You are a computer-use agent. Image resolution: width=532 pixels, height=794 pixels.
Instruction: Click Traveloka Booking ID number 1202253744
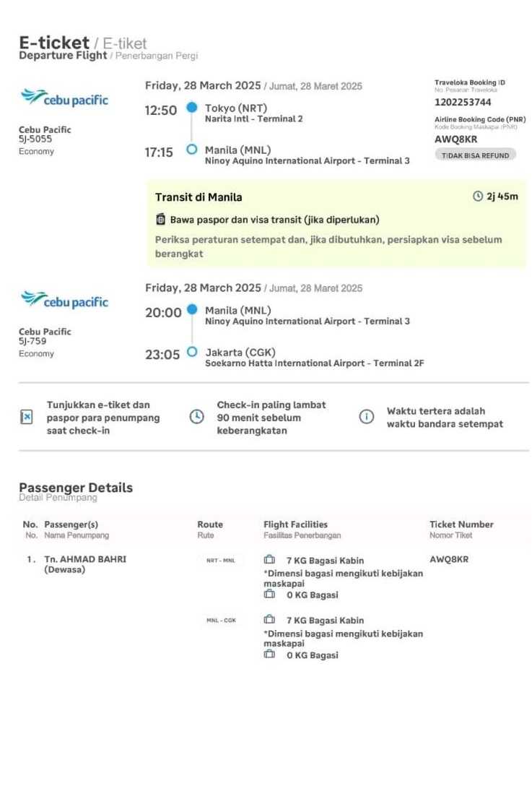(463, 103)
